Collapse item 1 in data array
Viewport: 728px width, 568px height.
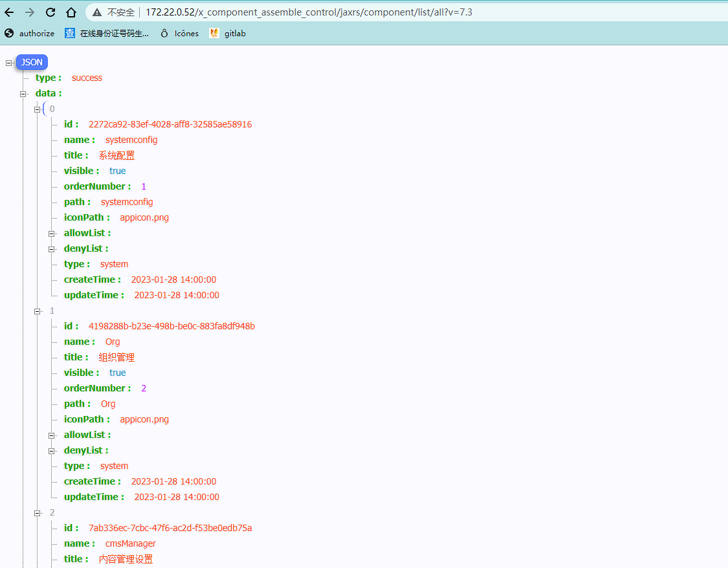point(38,311)
